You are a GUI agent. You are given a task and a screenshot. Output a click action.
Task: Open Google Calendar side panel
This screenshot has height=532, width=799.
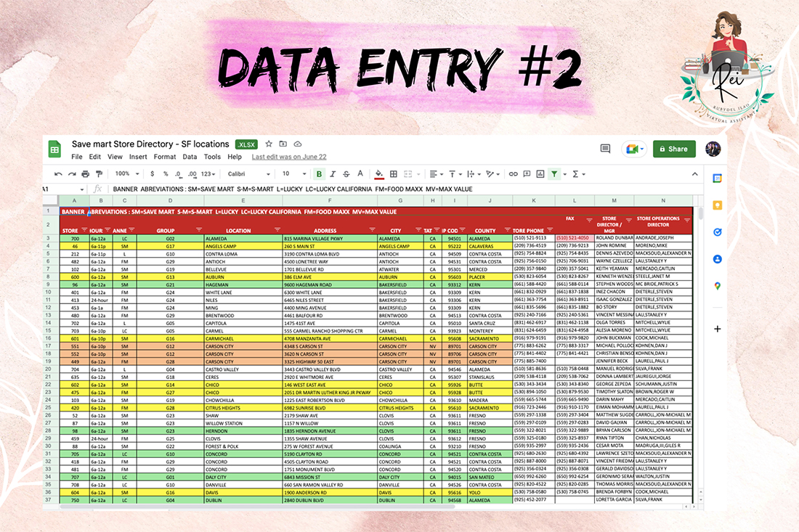[718, 179]
